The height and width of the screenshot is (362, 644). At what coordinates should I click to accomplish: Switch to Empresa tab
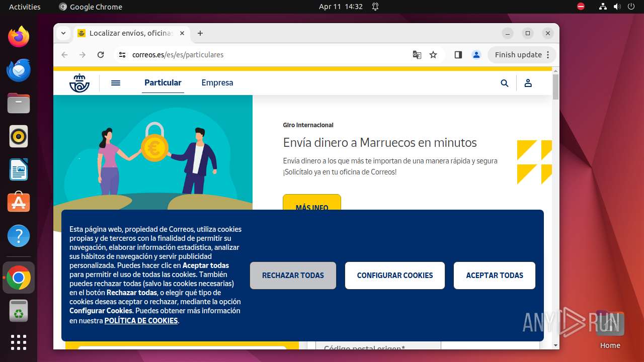[217, 83]
